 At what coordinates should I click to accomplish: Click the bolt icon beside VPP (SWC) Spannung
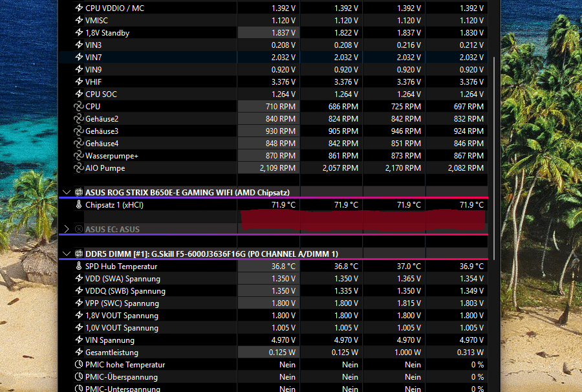(79, 303)
